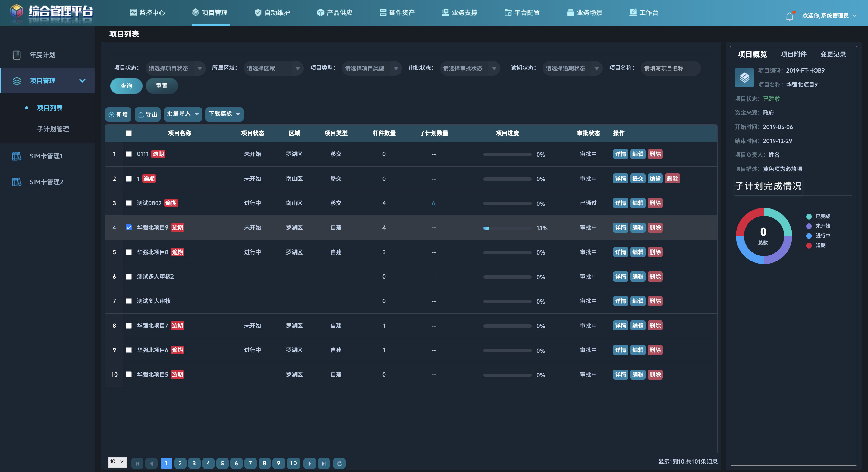Toggle 进行中 legend dot in donut chart

(809, 236)
